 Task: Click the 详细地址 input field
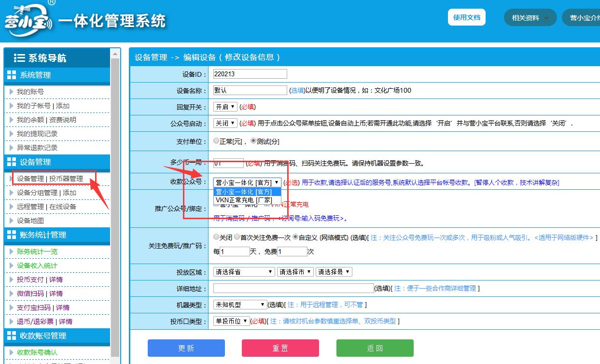click(293, 288)
